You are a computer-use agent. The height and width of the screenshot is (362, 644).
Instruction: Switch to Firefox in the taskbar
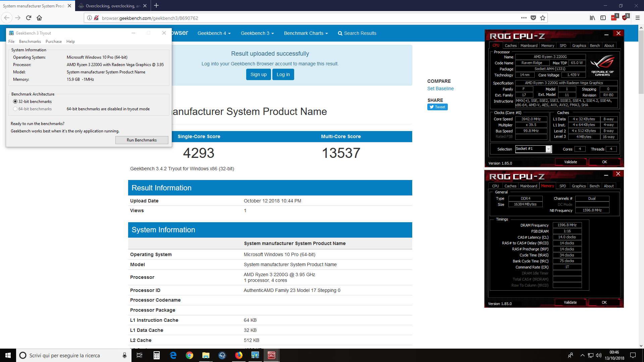[239, 355]
